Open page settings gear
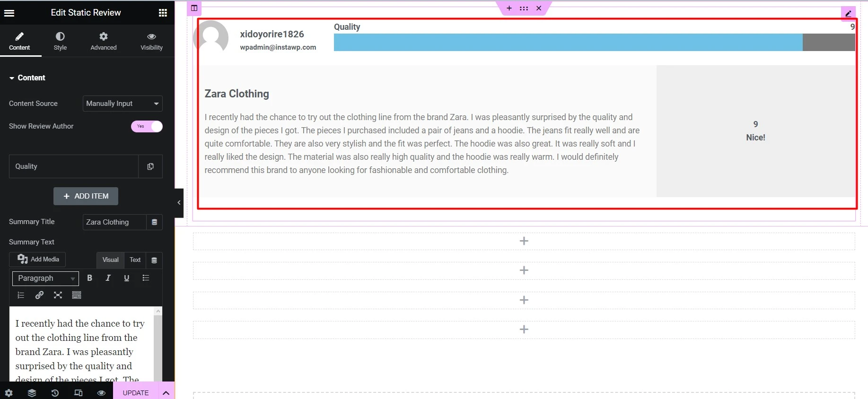868x399 pixels. coord(9,393)
